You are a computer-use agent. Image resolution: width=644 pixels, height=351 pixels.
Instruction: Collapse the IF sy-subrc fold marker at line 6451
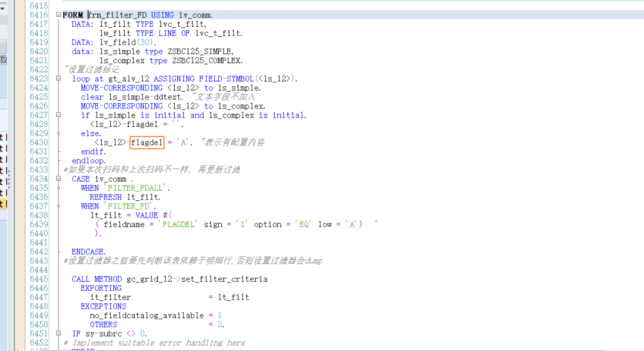58,333
